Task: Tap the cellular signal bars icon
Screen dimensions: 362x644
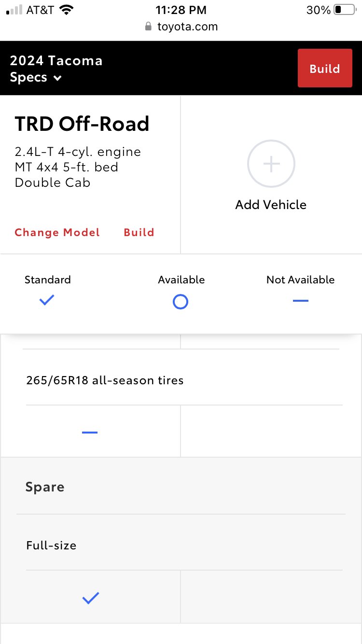Action: click(x=14, y=10)
